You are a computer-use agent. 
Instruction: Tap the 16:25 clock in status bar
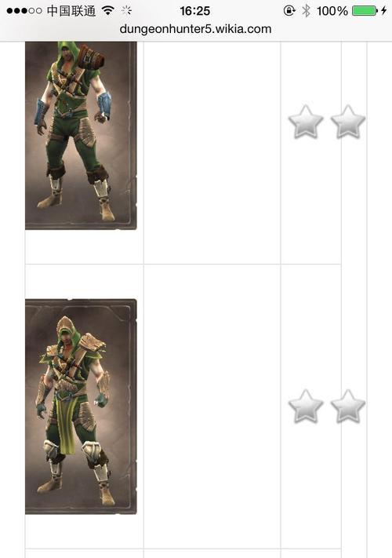coord(194,11)
